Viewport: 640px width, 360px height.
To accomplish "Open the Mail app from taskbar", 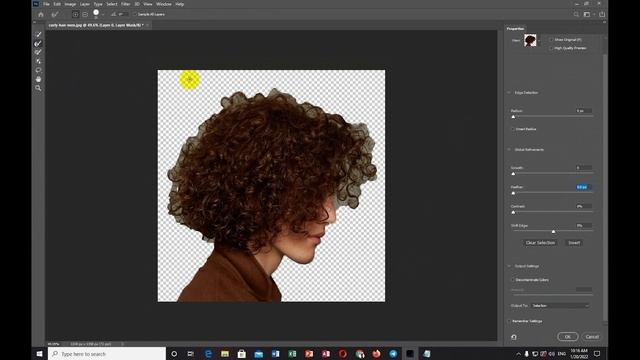I will click(258, 353).
